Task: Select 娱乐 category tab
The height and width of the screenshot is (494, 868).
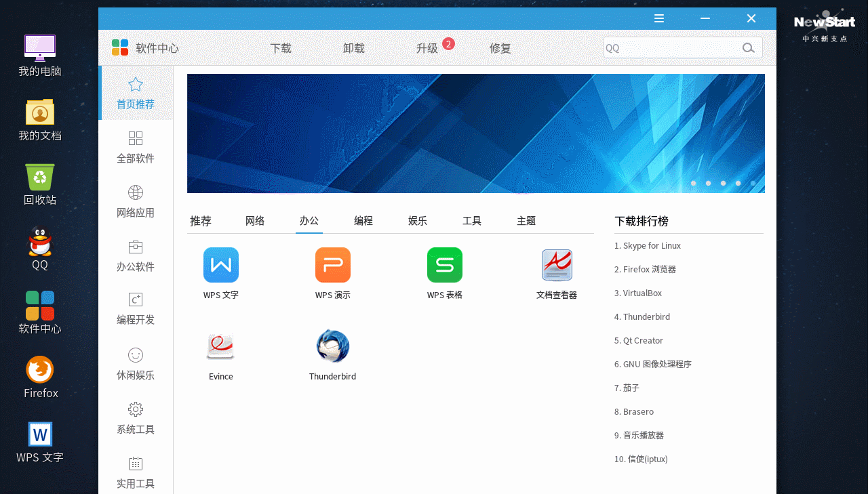Action: (418, 221)
